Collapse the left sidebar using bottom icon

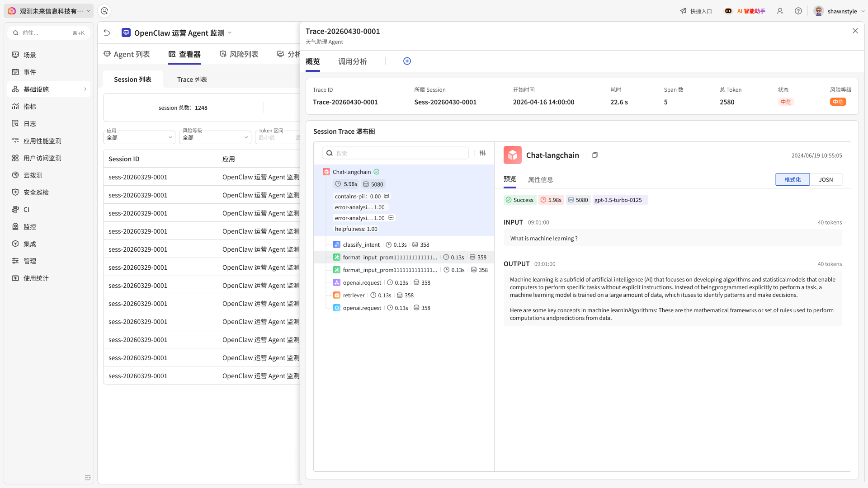pos(88,478)
